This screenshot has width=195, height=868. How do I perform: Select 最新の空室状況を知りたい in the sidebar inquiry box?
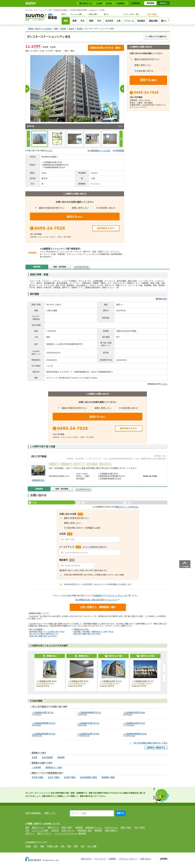click(132, 59)
